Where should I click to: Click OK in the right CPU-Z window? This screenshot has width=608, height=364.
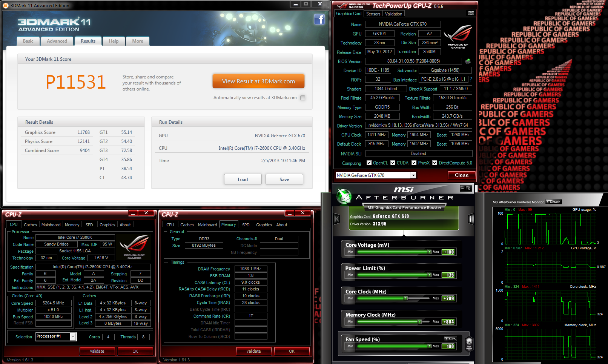292,351
